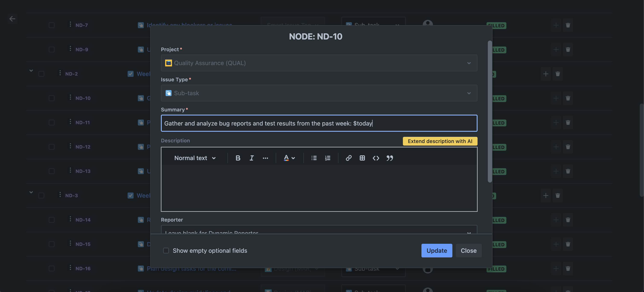644x292 pixels.
Task: Click the Bold formatting icon
Action: pyautogui.click(x=238, y=158)
